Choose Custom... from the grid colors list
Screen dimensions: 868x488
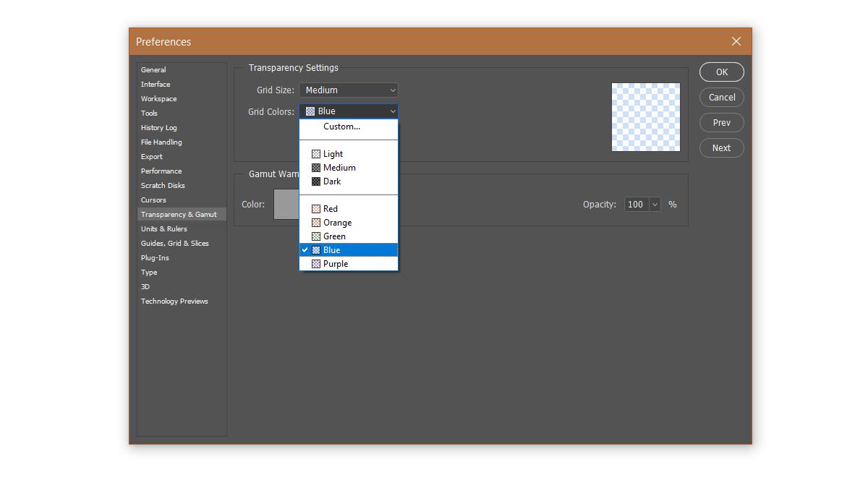341,127
